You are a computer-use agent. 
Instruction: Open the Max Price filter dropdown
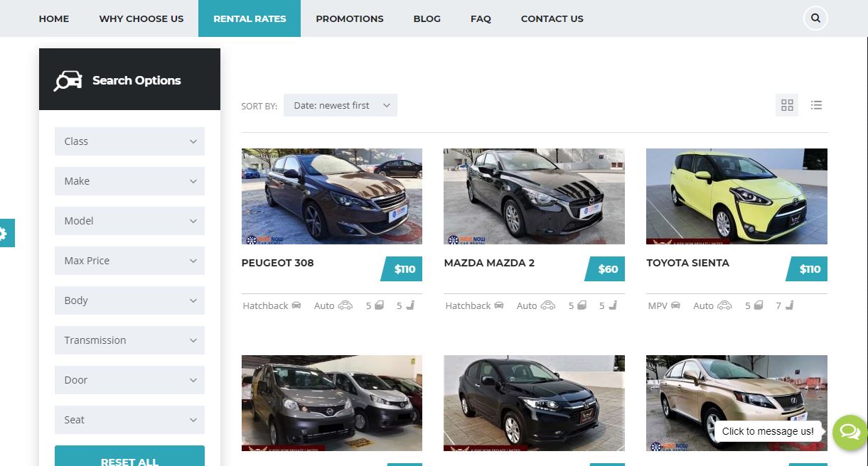tap(129, 261)
